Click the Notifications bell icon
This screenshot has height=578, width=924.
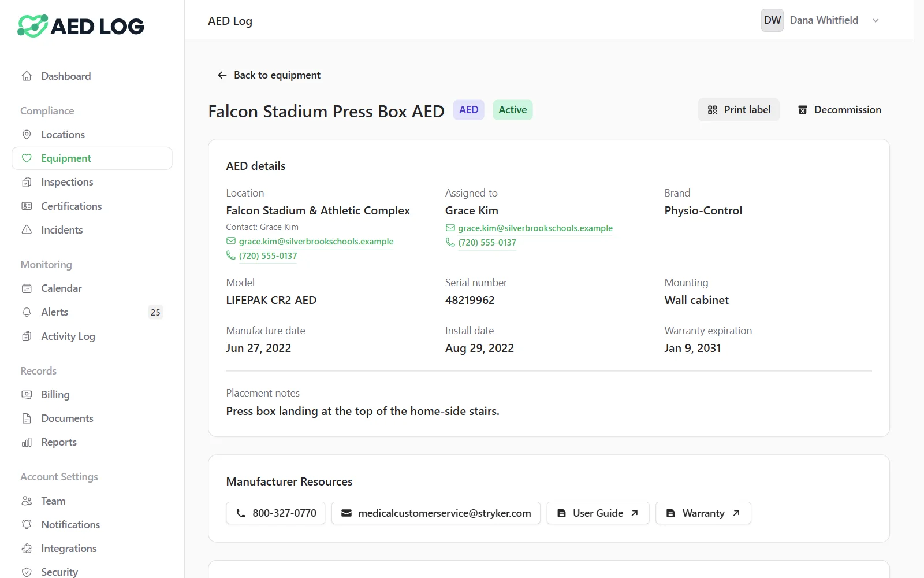[27, 525]
